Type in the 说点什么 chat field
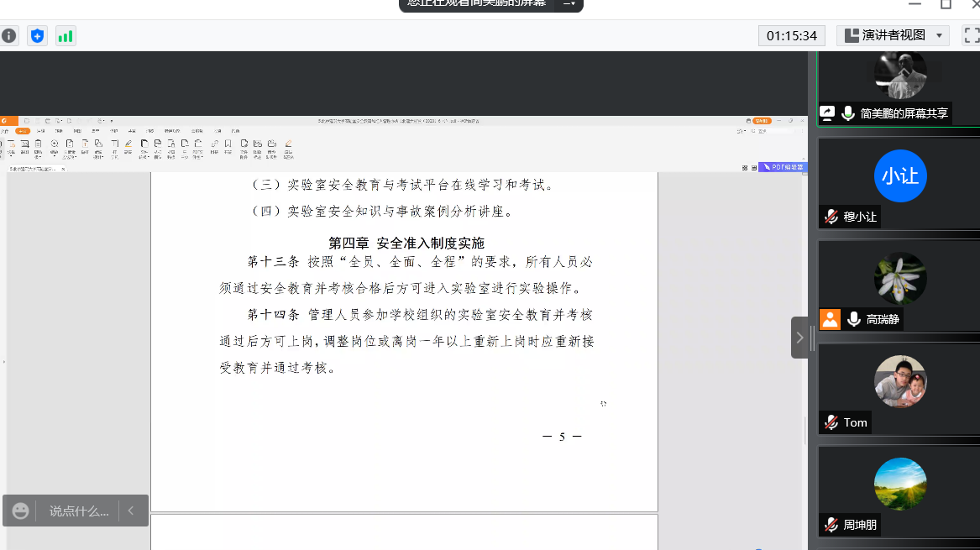 click(78, 511)
